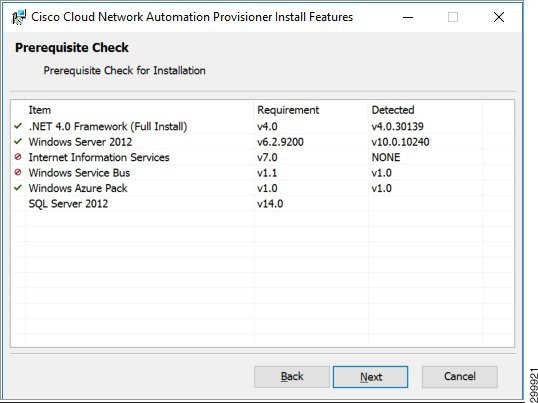
Task: Click detected value v10.0.10240
Action: click(x=400, y=142)
